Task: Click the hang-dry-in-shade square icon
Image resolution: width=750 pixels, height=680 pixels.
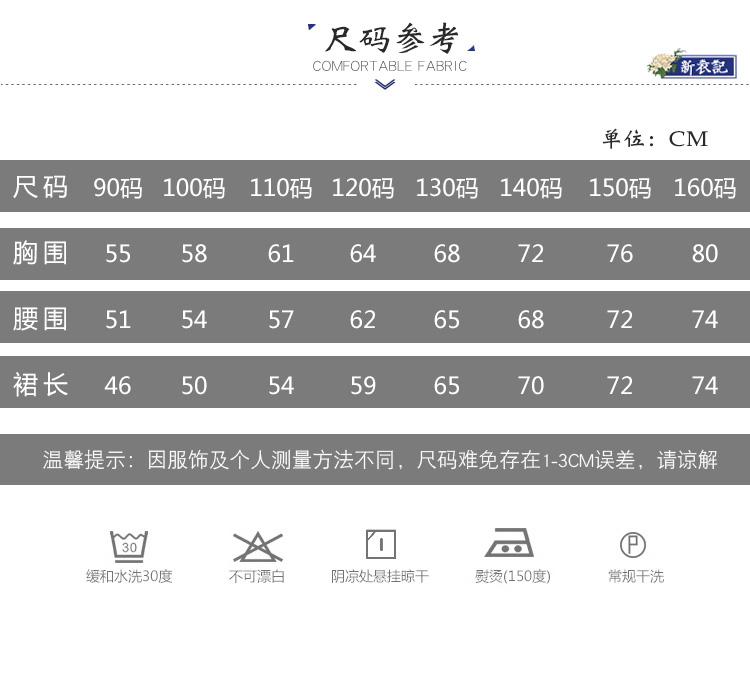Action: [x=381, y=544]
